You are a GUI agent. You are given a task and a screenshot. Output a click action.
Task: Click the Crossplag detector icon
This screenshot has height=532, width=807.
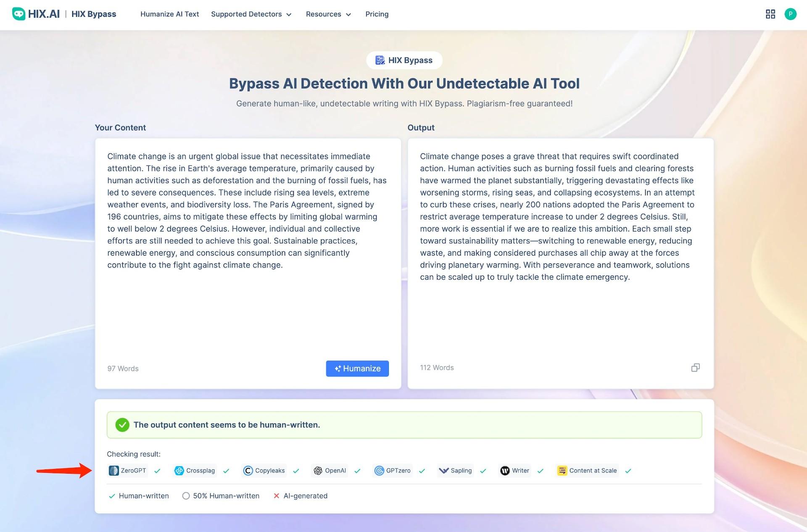tap(179, 471)
